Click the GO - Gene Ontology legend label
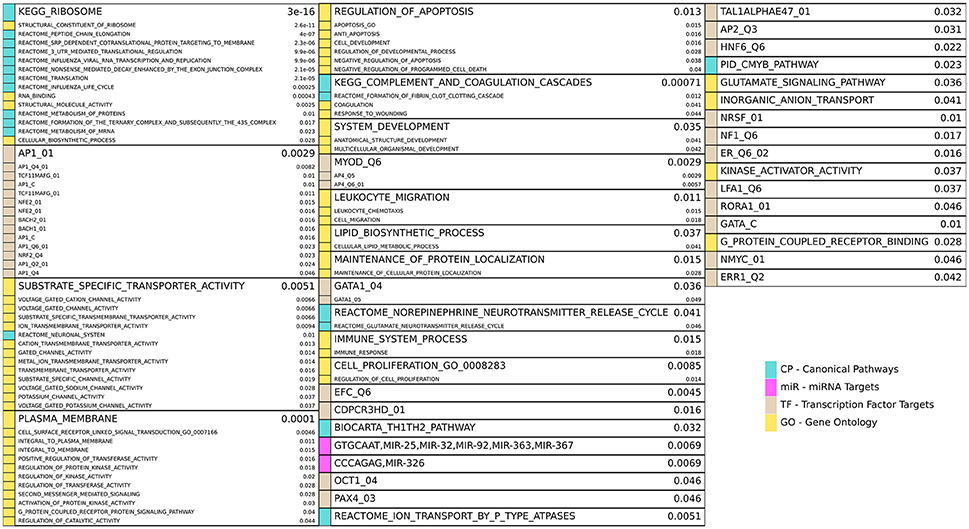This screenshot has width=969, height=529. pyautogui.click(x=829, y=423)
